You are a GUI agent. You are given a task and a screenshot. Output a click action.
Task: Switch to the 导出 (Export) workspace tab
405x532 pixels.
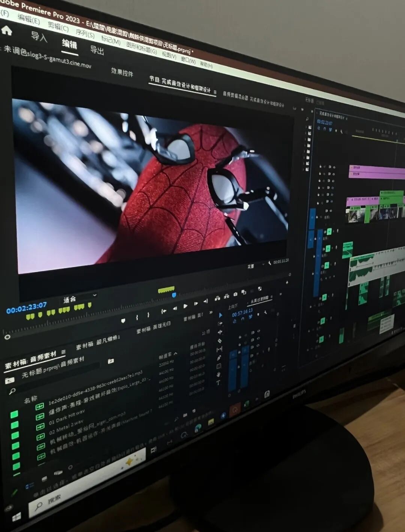coord(97,50)
